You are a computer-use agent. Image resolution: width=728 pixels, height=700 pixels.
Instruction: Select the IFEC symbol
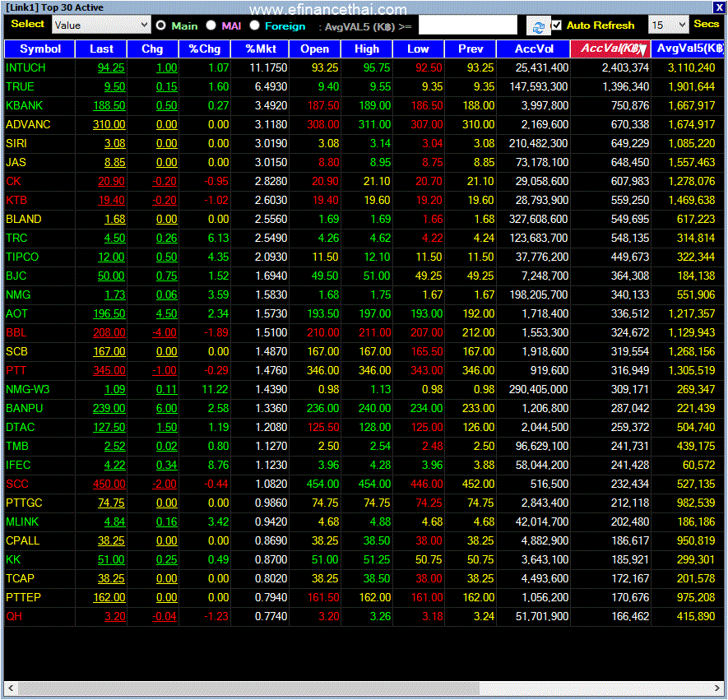click(x=18, y=465)
